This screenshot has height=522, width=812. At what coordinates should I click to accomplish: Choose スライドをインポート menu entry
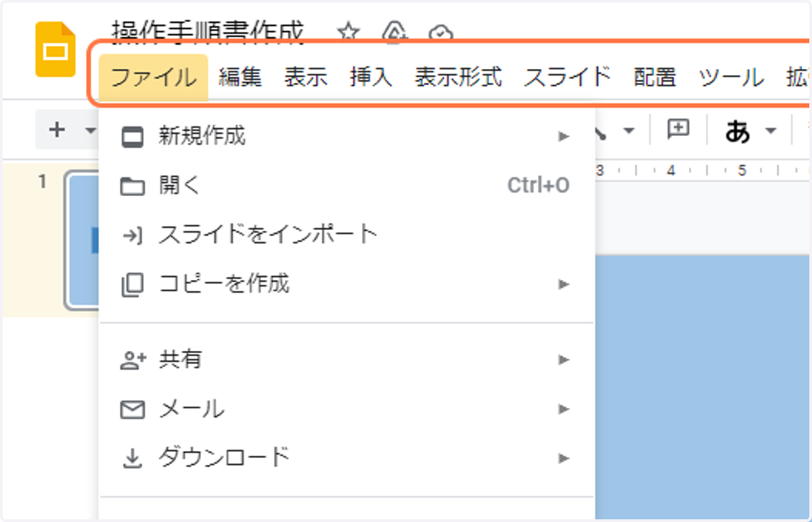tap(346, 235)
